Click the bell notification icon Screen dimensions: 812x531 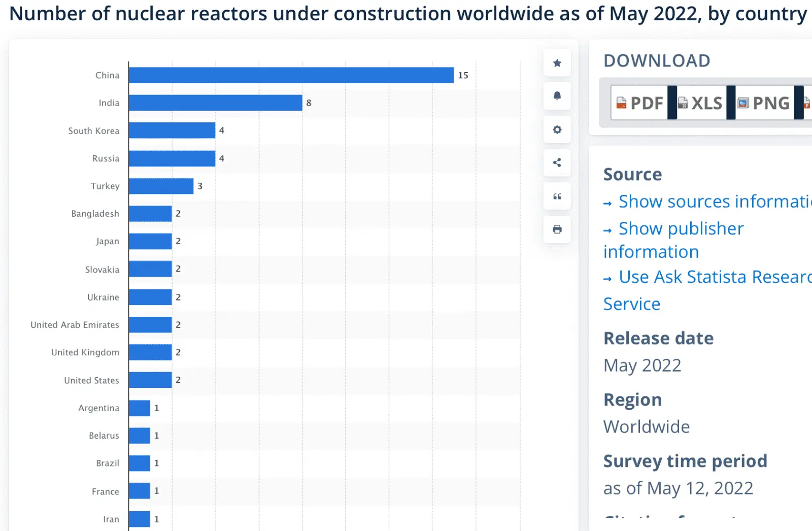pyautogui.click(x=557, y=96)
